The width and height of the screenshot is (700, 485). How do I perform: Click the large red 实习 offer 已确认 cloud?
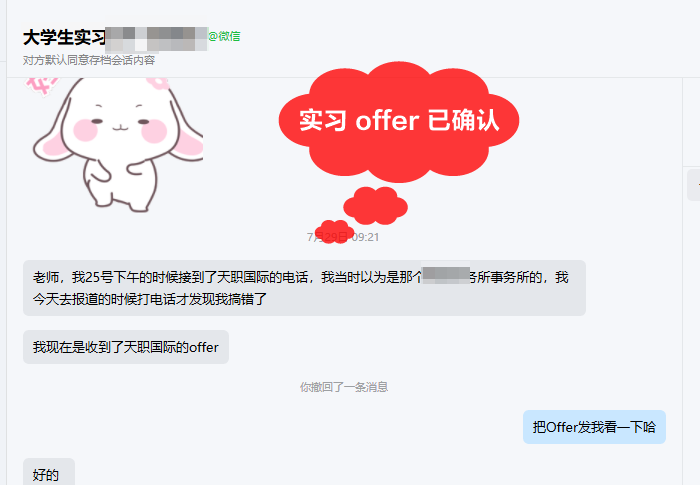point(399,121)
